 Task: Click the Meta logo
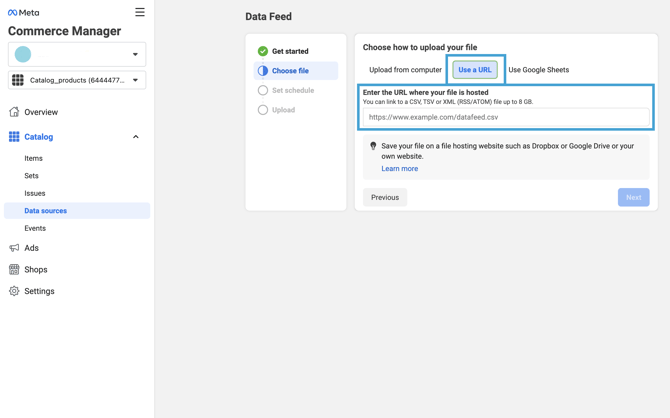pos(23,13)
